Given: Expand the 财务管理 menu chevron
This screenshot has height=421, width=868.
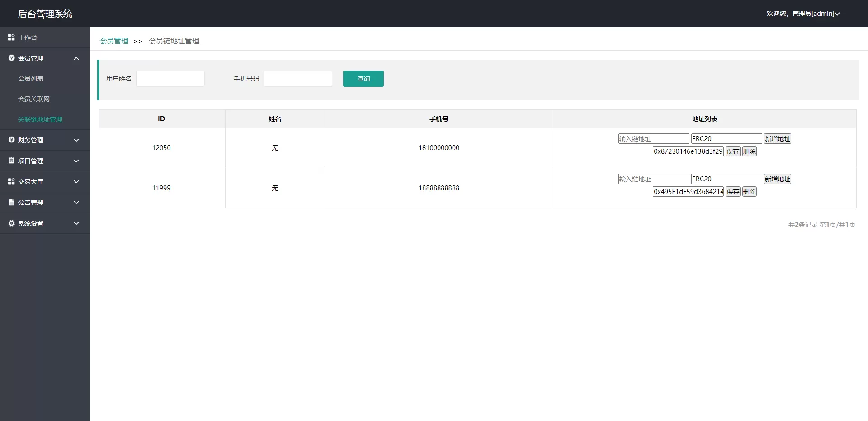Looking at the screenshot, I should click(x=76, y=140).
